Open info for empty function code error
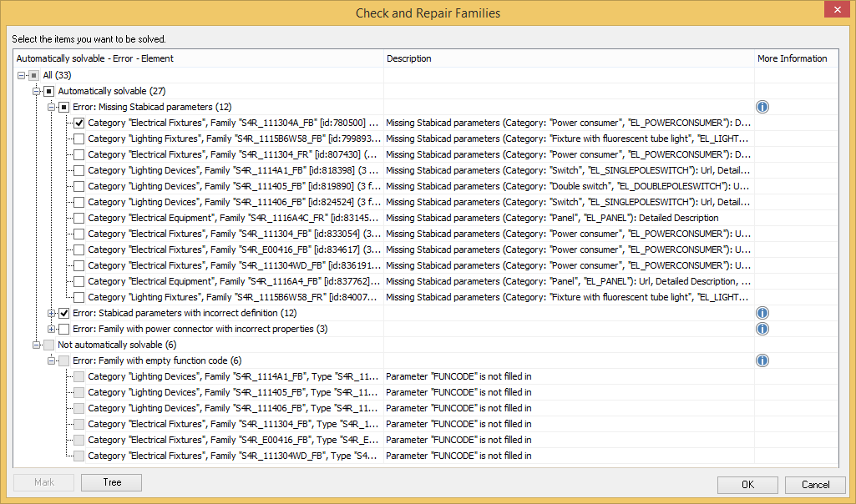The width and height of the screenshot is (856, 504). click(762, 360)
